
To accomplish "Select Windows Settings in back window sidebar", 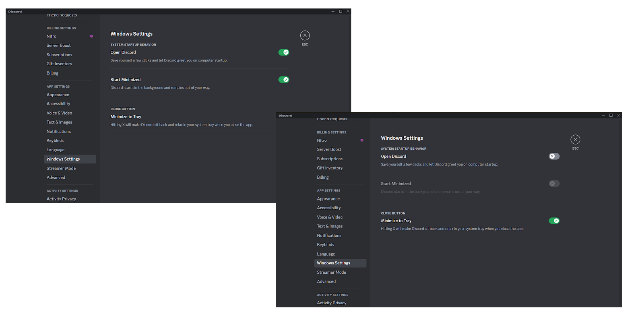I will tap(70, 159).
